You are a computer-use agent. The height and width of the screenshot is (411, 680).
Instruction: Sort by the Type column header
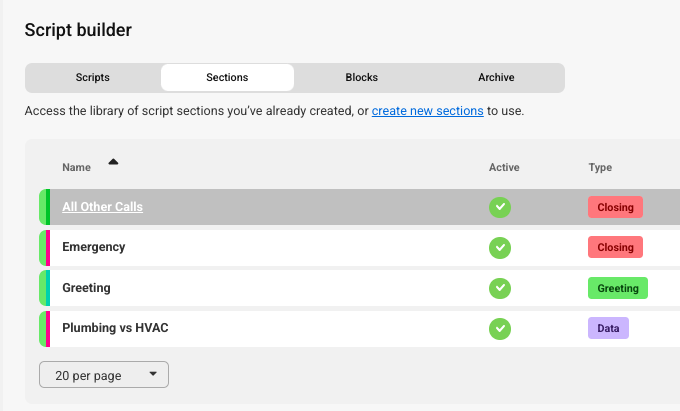tap(600, 167)
